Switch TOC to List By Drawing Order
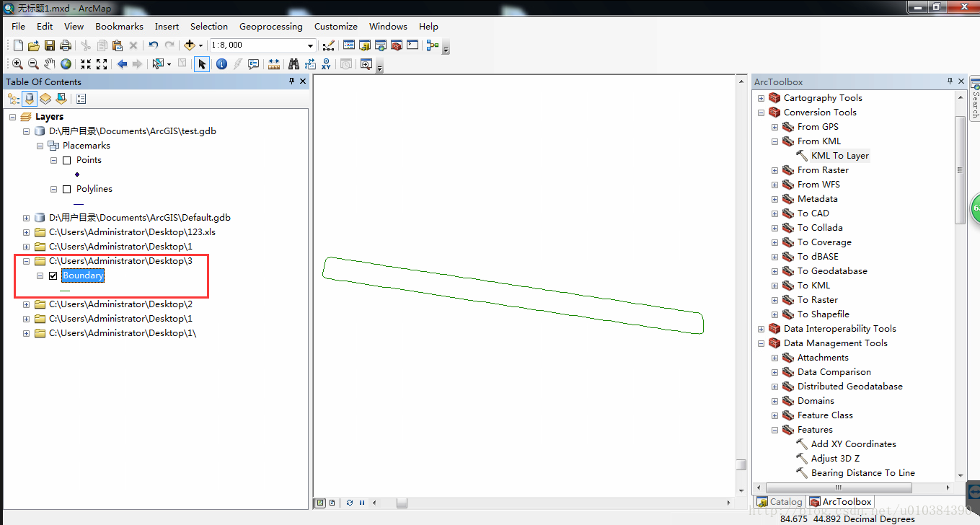 [x=14, y=99]
